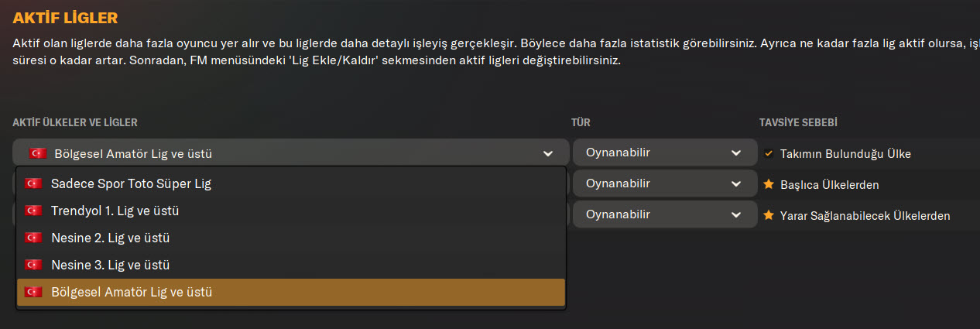Click the TÜR column header
The height and width of the screenshot is (329, 980).
click(581, 122)
